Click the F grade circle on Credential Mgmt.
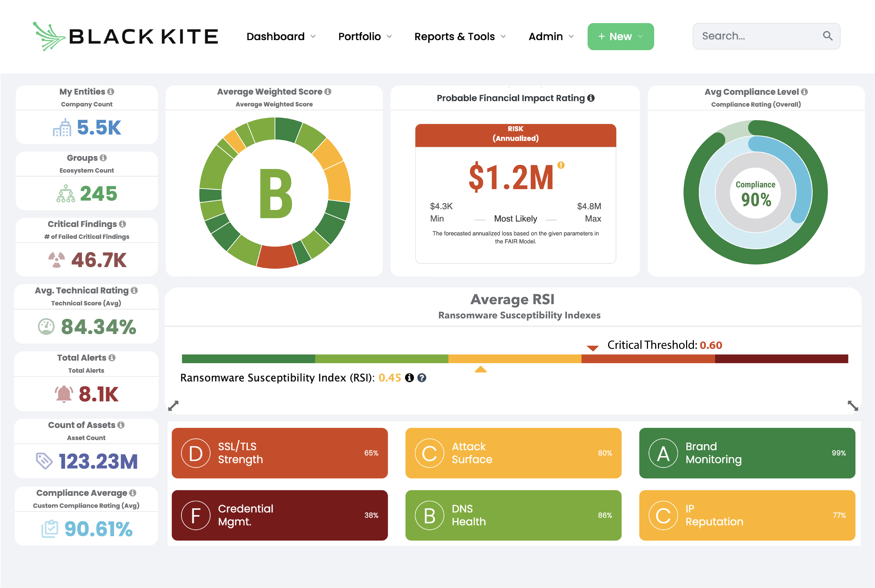The height and width of the screenshot is (588, 875). [x=196, y=515]
